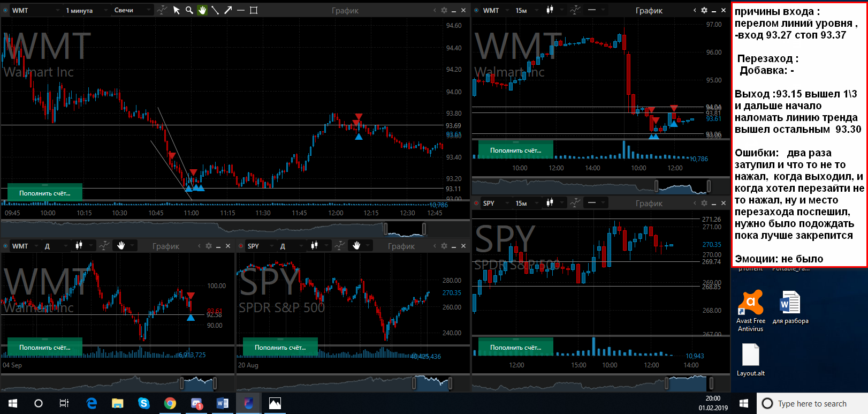Select the cursor pointer tool
This screenshot has height=414, width=868.
pos(177,10)
